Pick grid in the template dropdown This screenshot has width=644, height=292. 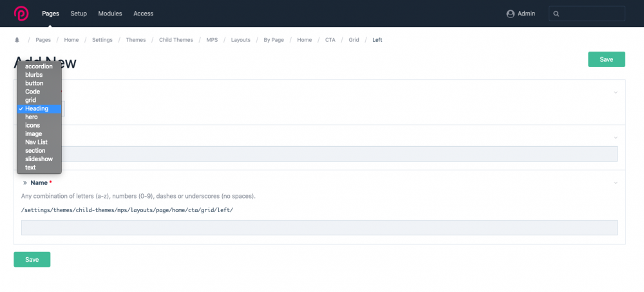(39, 100)
